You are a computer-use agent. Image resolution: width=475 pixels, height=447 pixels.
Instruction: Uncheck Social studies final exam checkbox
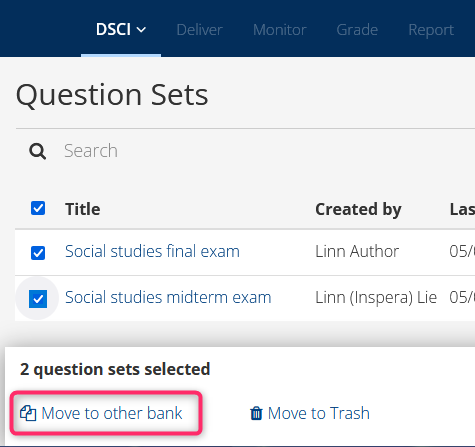pyautogui.click(x=38, y=253)
